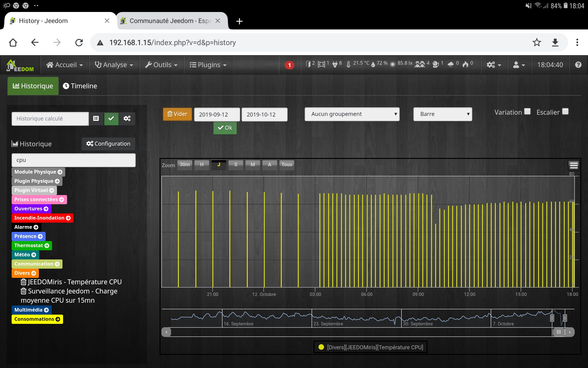This screenshot has width=588, height=368.
Task: Set chart zoom to S (week)
Action: [236, 165]
